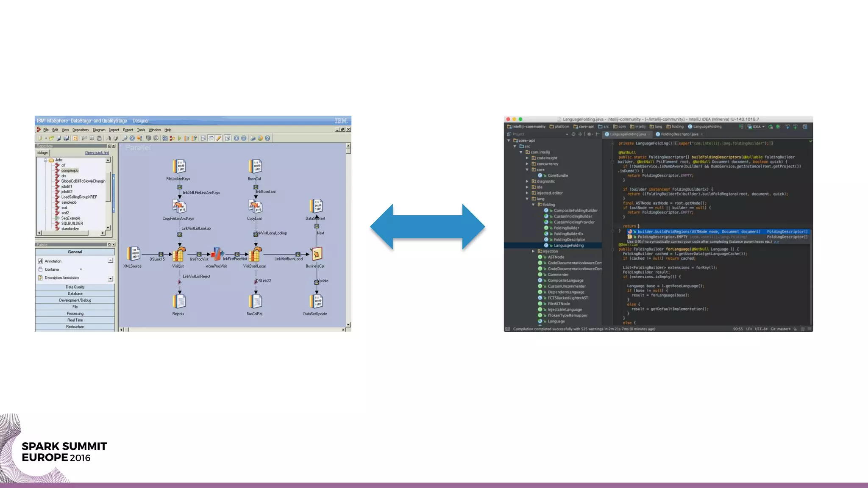Click the IntelliJ debug bug icon
868x488 pixels.
tap(778, 127)
